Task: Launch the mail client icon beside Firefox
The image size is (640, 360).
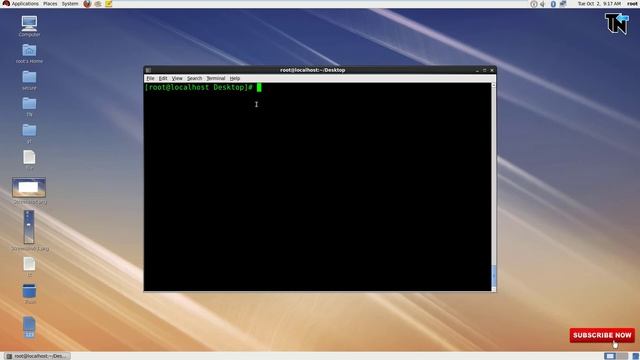Action: [98, 4]
